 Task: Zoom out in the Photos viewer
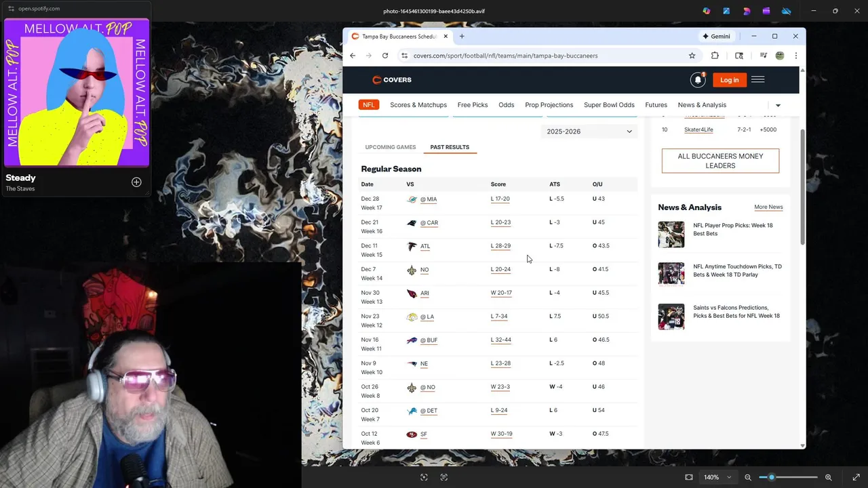[748, 477]
